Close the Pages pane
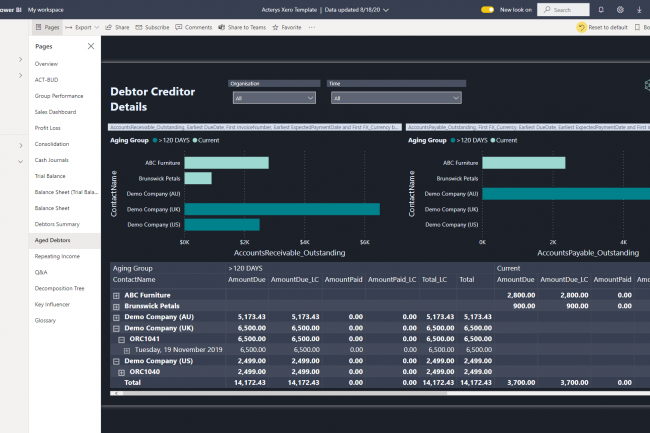The image size is (650, 433). 91,46
